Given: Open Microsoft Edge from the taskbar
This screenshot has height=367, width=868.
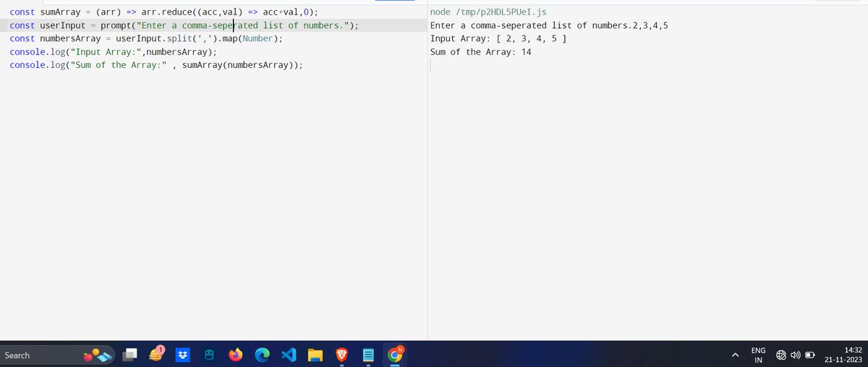Looking at the screenshot, I should pos(262,355).
